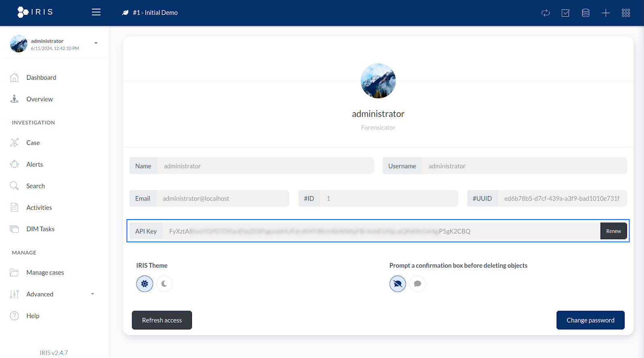Click the Change password button
This screenshot has height=358, width=644.
point(590,320)
